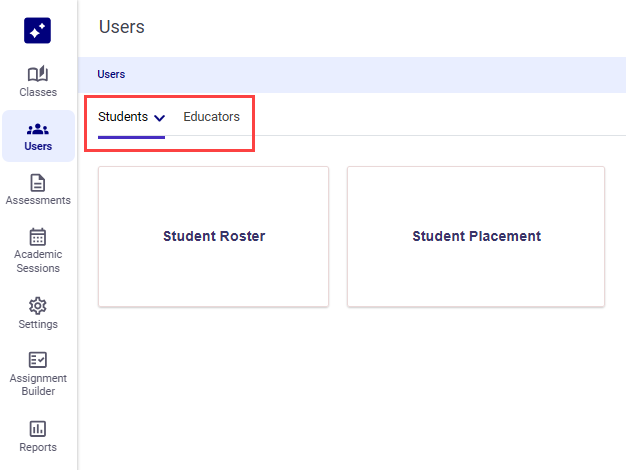626x470 pixels.
Task: Open Settings via the gear icon
Action: pos(38,306)
